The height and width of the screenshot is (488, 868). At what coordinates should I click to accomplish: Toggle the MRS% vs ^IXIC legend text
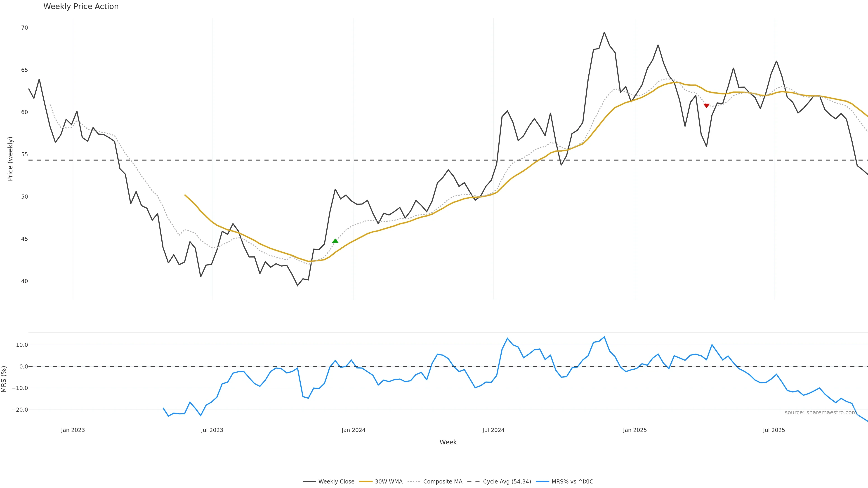pos(572,482)
